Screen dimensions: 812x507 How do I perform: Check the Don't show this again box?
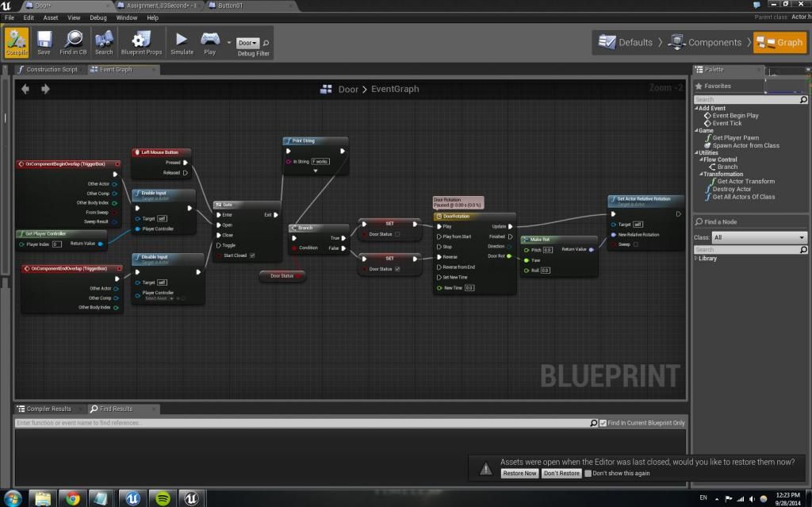coord(588,473)
